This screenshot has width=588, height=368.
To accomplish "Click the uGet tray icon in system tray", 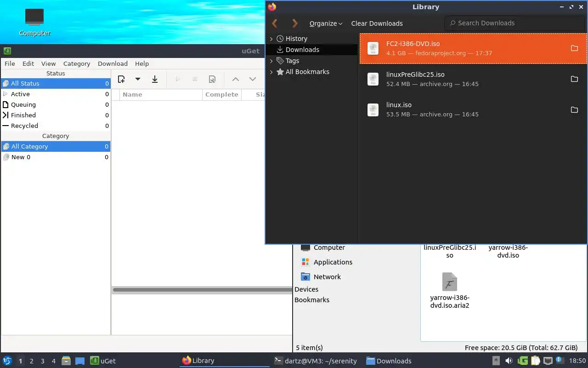I will coord(523,361).
